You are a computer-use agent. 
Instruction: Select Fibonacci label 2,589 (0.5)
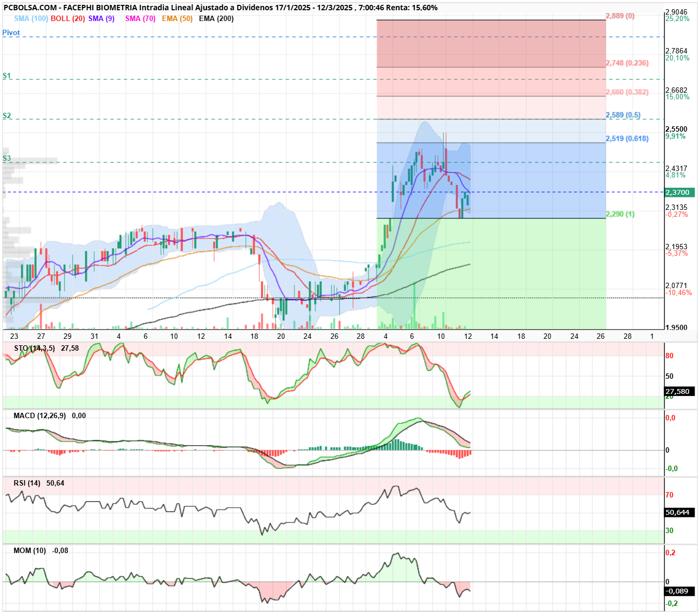click(623, 115)
